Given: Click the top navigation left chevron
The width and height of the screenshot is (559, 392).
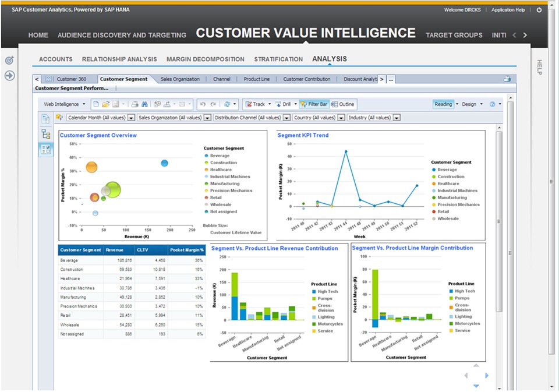Looking at the screenshot, I should [514, 35].
